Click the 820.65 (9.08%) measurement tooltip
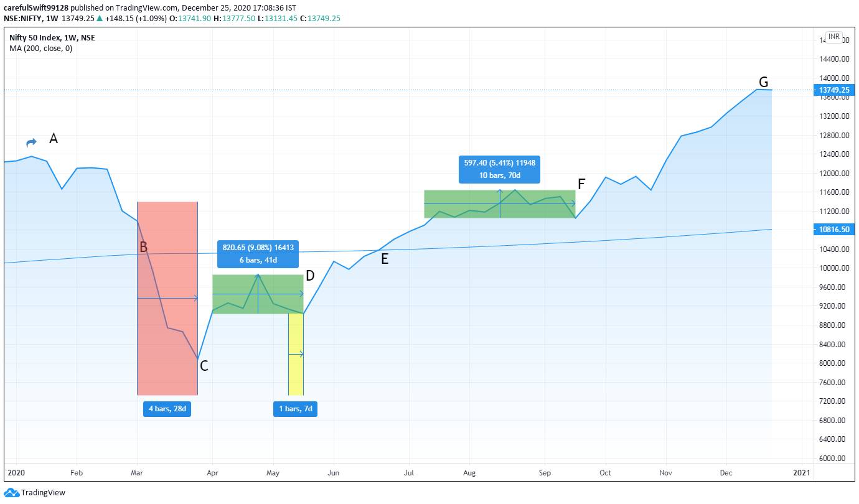The image size is (859, 504). point(258,254)
